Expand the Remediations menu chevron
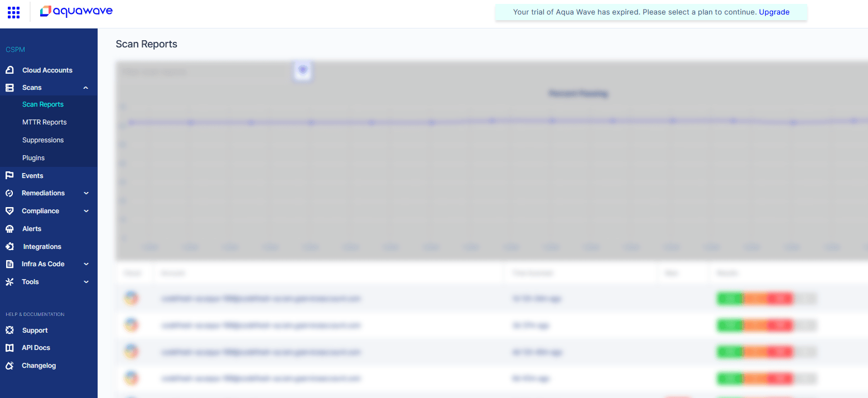The width and height of the screenshot is (868, 398). tap(86, 193)
